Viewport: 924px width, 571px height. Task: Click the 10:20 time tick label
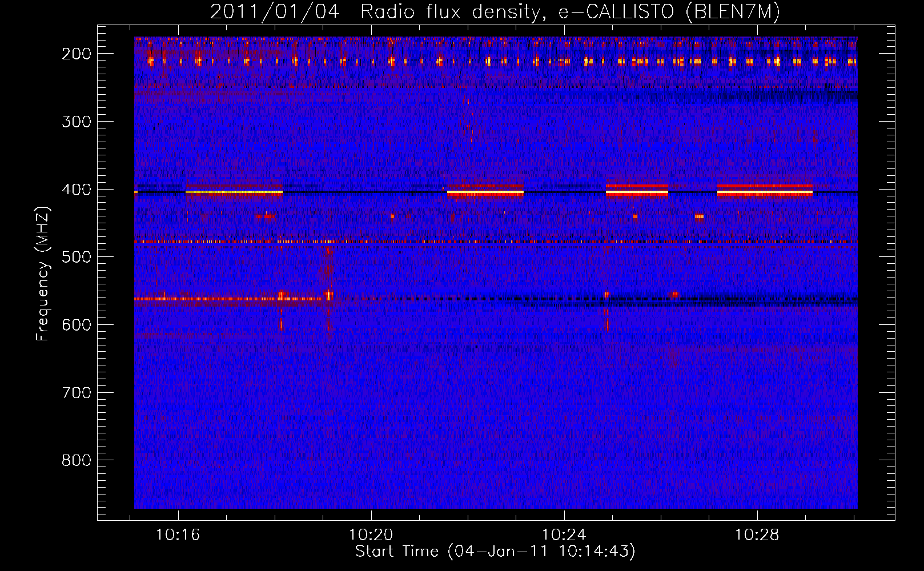click(371, 535)
